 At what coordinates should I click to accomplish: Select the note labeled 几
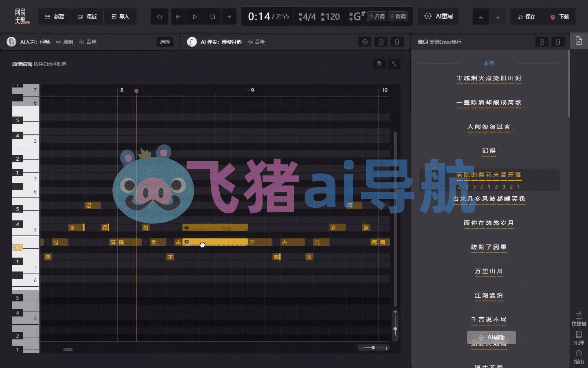(321, 242)
